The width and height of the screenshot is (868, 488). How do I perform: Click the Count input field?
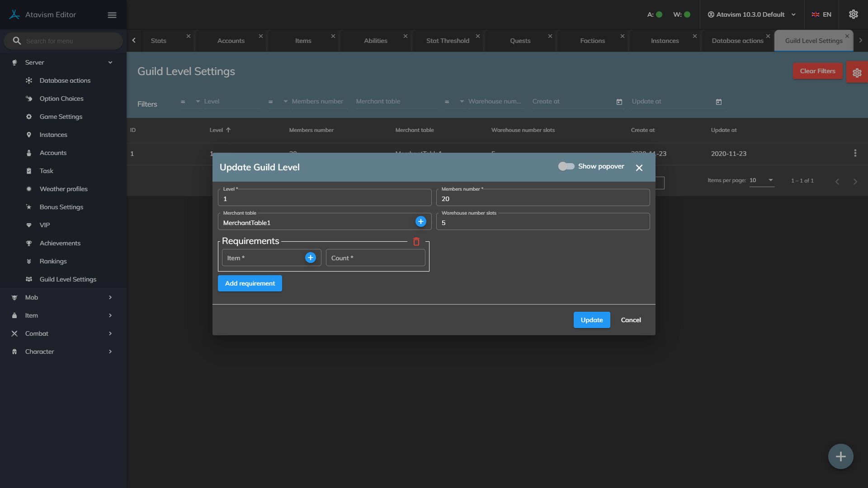[x=375, y=258]
